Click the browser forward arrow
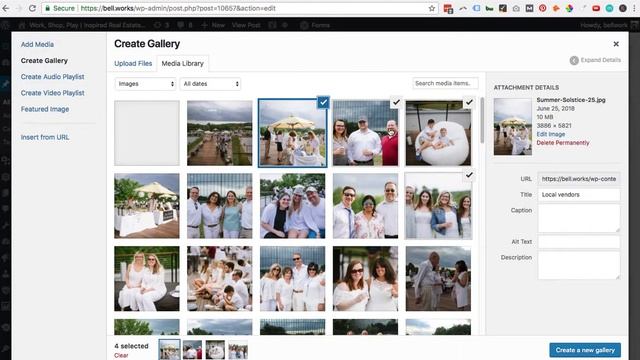The image size is (640, 360). coord(19,8)
